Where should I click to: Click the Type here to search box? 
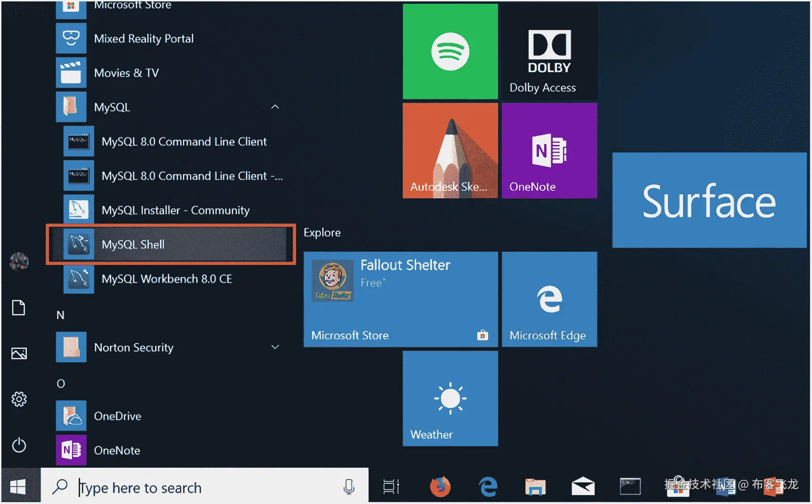tap(205, 487)
